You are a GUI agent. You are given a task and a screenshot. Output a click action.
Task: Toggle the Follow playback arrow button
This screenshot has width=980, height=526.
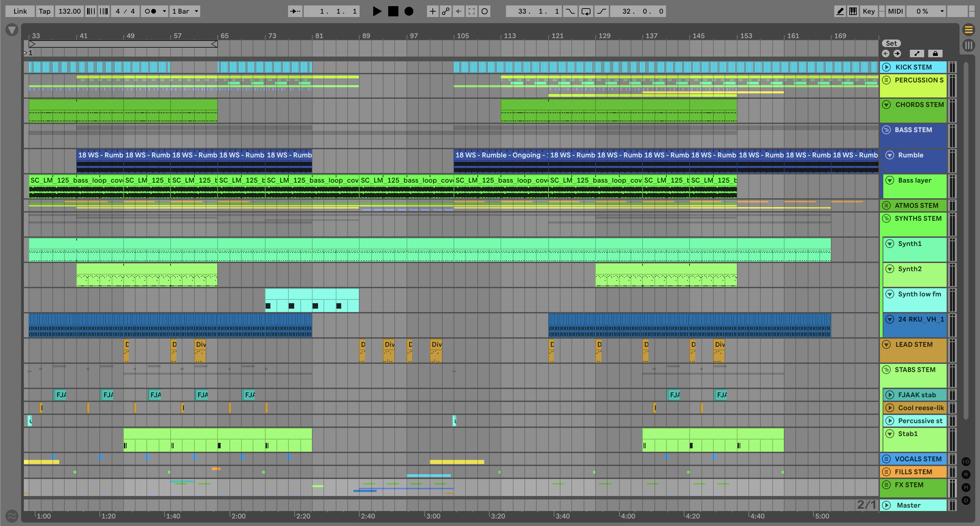point(295,11)
